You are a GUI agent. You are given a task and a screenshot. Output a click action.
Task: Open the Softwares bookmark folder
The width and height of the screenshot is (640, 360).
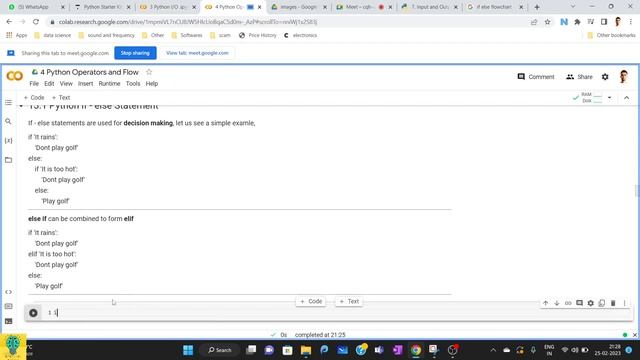click(x=187, y=36)
